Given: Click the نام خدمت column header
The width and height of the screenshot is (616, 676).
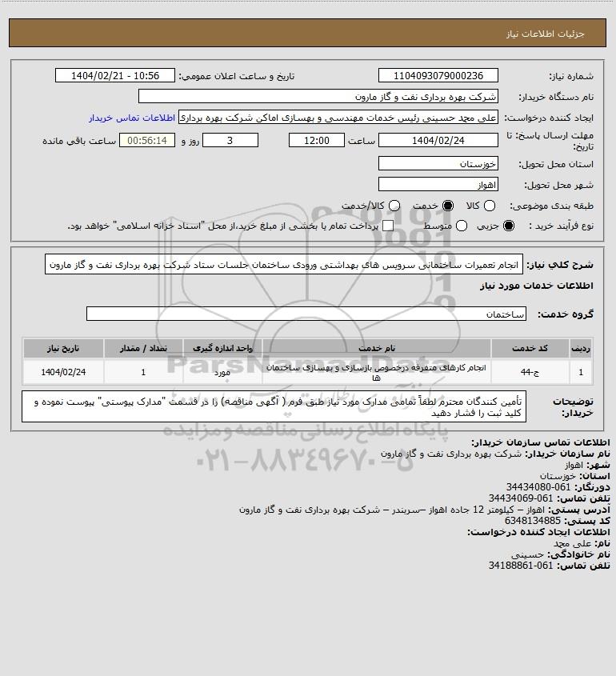Looking at the screenshot, I should click(376, 348).
